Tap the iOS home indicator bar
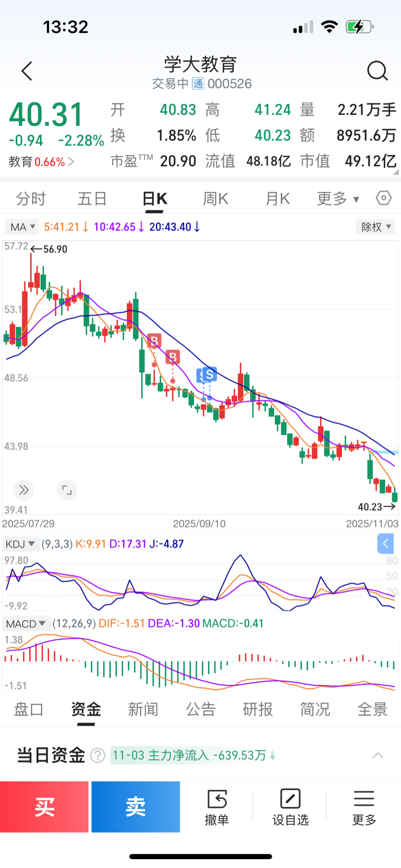The width and height of the screenshot is (401, 868). [x=200, y=857]
